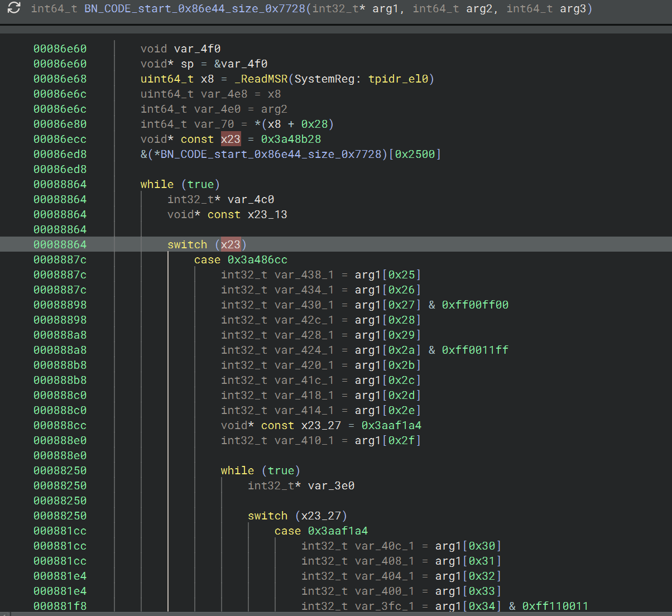Click mask constant 0xff0011ff
This screenshot has width=672, height=616.
(x=475, y=350)
